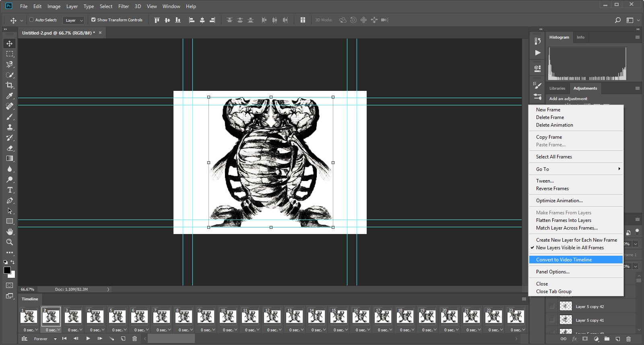Swap foreground and background colors
This screenshot has height=345, width=644.
(x=12, y=262)
